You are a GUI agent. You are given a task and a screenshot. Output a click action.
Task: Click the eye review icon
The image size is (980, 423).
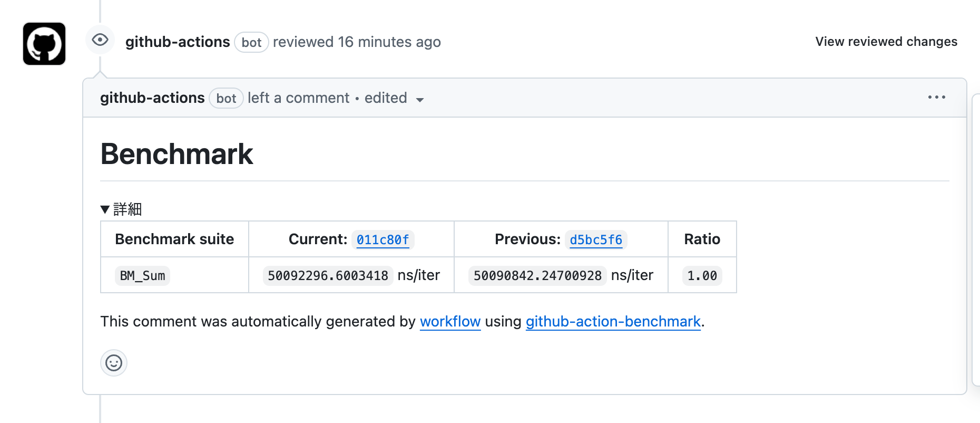(100, 40)
